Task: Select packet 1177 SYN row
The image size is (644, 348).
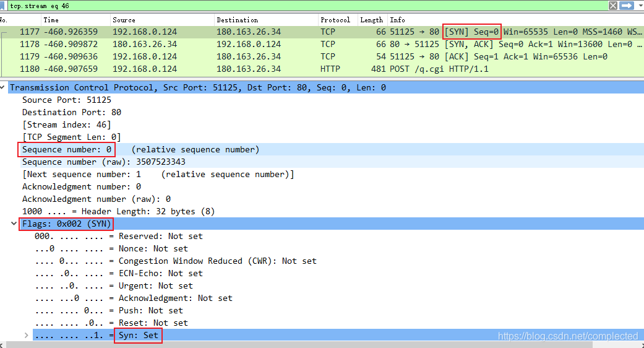Action: [x=322, y=32]
